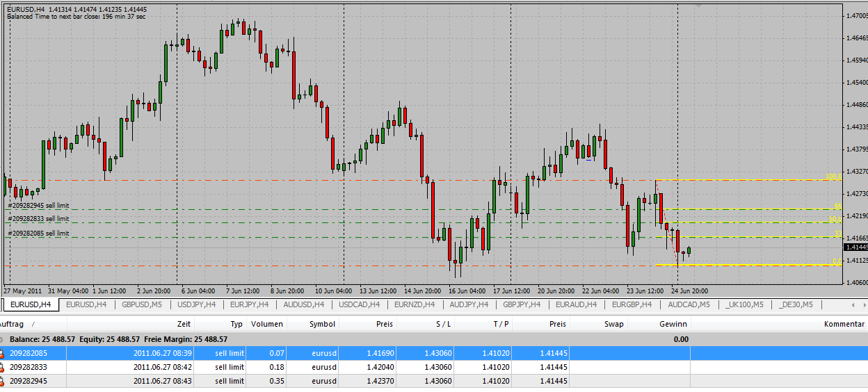Switch to the GBPUSD,M5 chart tab
The height and width of the screenshot is (392, 868).
(x=141, y=304)
